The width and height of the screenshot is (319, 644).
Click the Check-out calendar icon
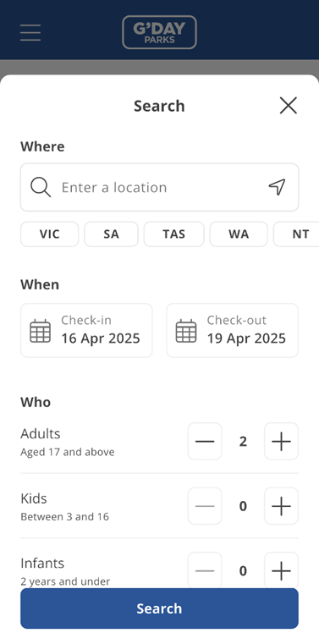pos(186,331)
